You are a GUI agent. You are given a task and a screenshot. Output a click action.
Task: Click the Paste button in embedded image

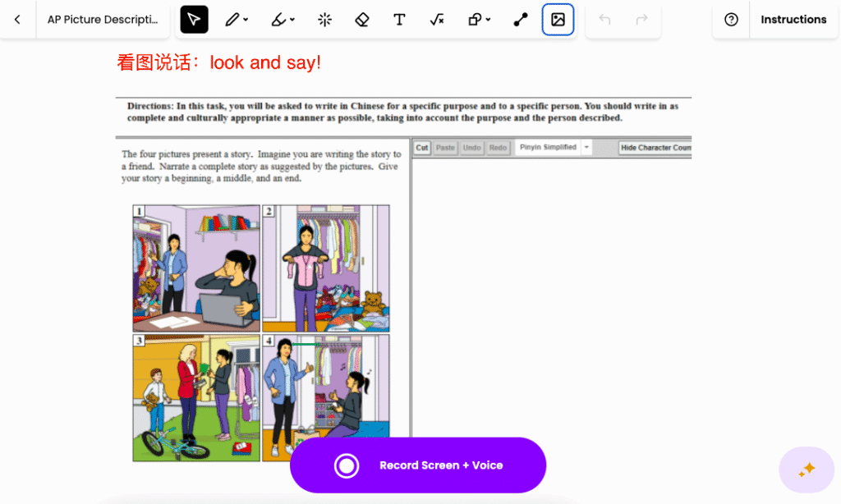pyautogui.click(x=445, y=148)
